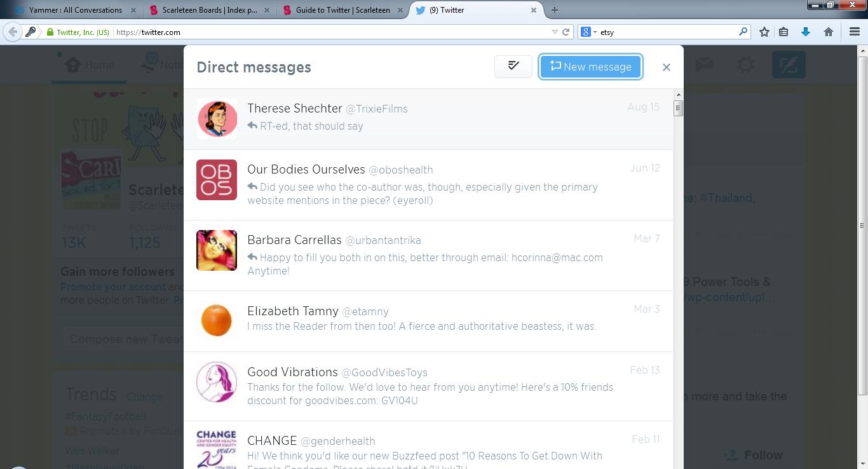This screenshot has height=469, width=868.
Task: Open the Therese Shechter conversation
Action: coord(428,119)
